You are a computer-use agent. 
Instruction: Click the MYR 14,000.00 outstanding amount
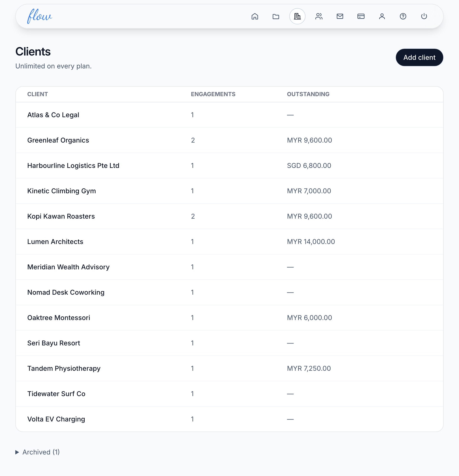[311, 242]
